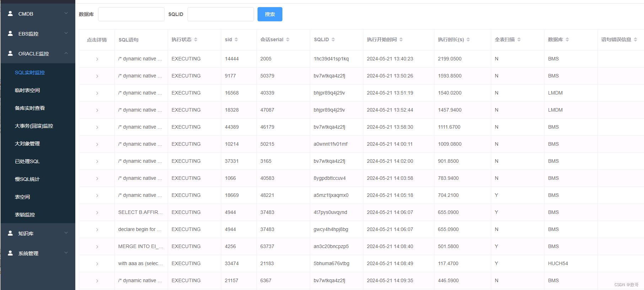Expand details for declare begin for row
Image resolution: width=644 pixels, height=290 pixels.
pos(97,230)
